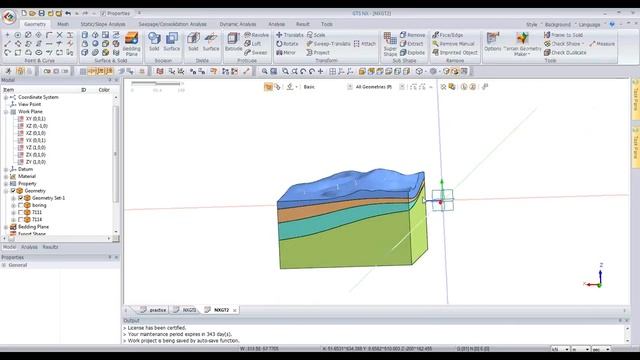The height and width of the screenshot is (360, 640).
Task: Click the Check Duplicate tool
Action: [565, 53]
